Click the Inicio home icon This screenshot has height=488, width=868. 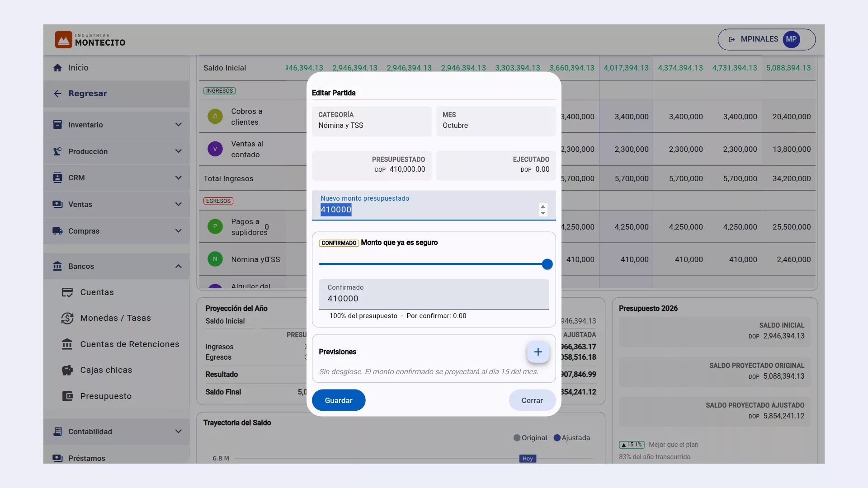(x=57, y=68)
